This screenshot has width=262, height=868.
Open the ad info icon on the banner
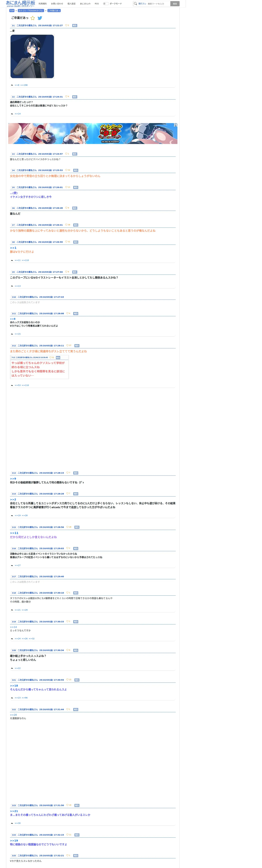(175, 125)
